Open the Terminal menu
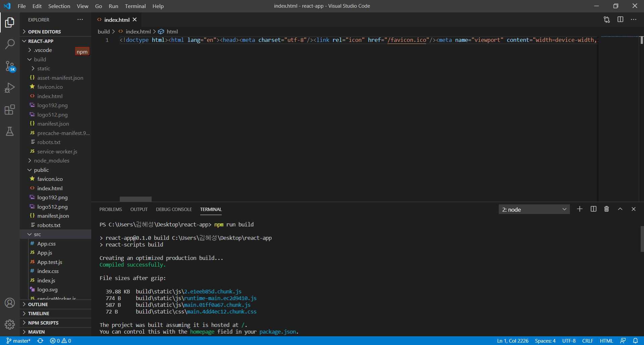 pyautogui.click(x=135, y=6)
